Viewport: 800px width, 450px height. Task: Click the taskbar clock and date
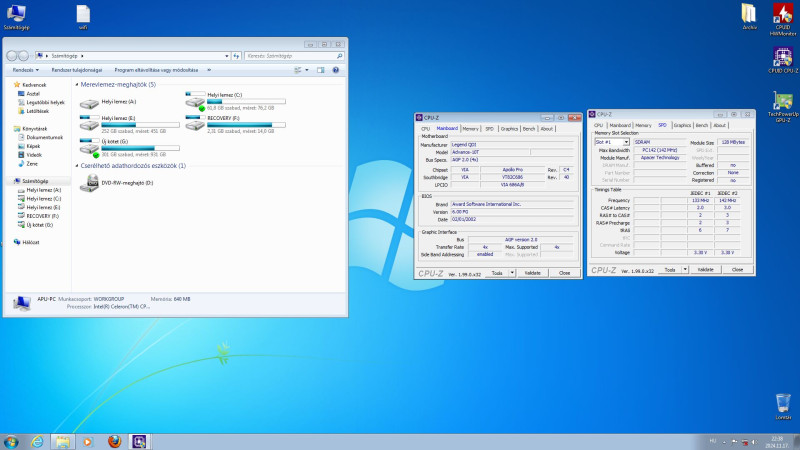coord(777,442)
